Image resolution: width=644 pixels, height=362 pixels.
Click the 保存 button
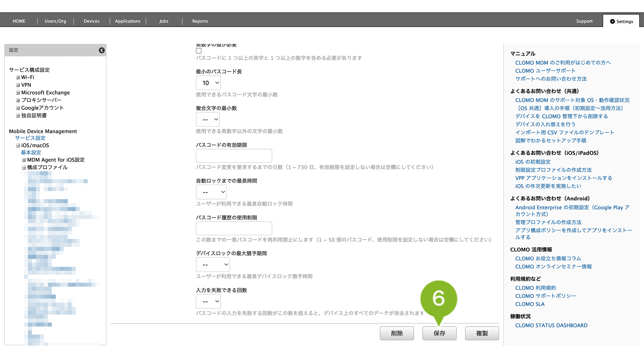439,333
